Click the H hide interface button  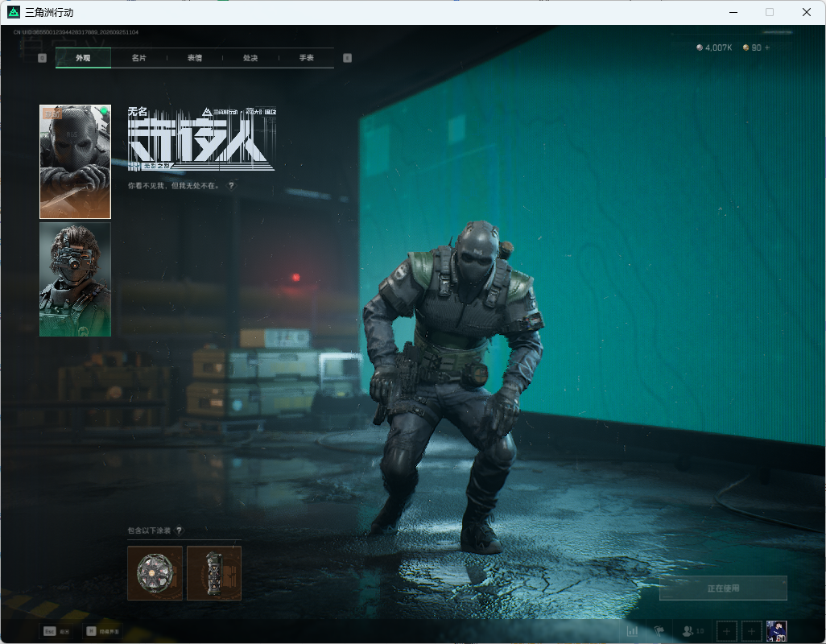tap(103, 631)
